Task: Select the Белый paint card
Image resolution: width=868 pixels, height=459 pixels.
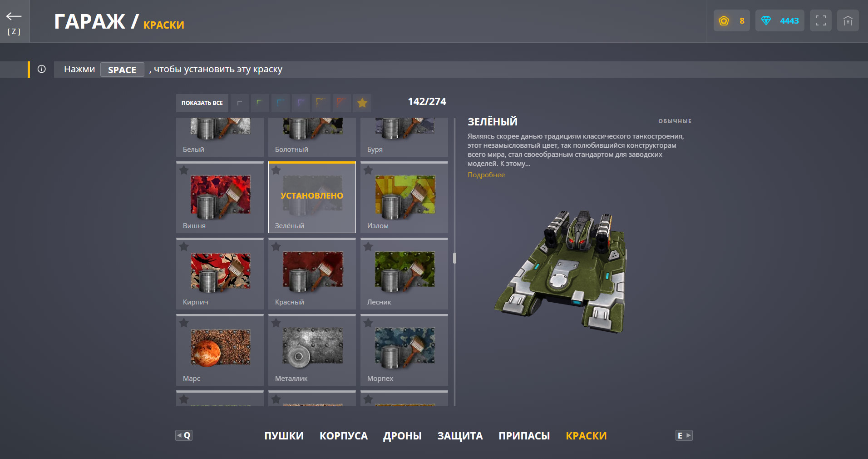Action: (x=220, y=137)
